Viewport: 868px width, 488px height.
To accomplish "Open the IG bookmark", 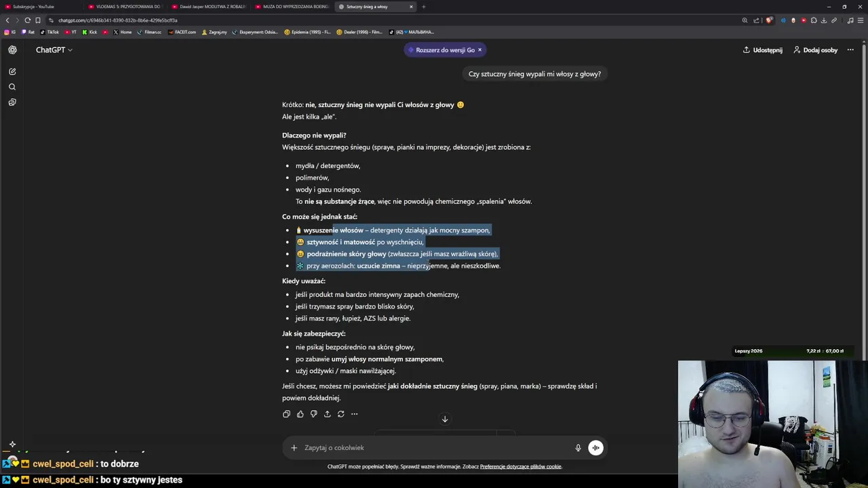I will pos(9,32).
